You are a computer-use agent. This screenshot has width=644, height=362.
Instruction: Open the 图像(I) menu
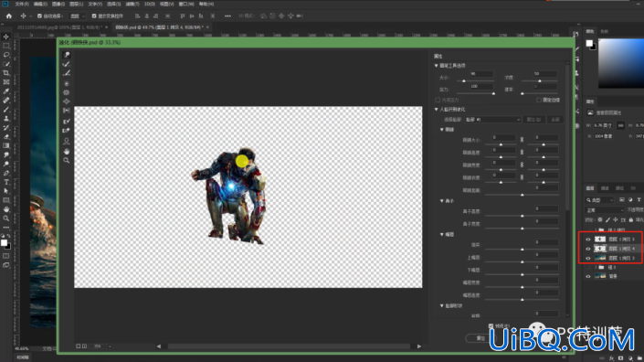58,4
